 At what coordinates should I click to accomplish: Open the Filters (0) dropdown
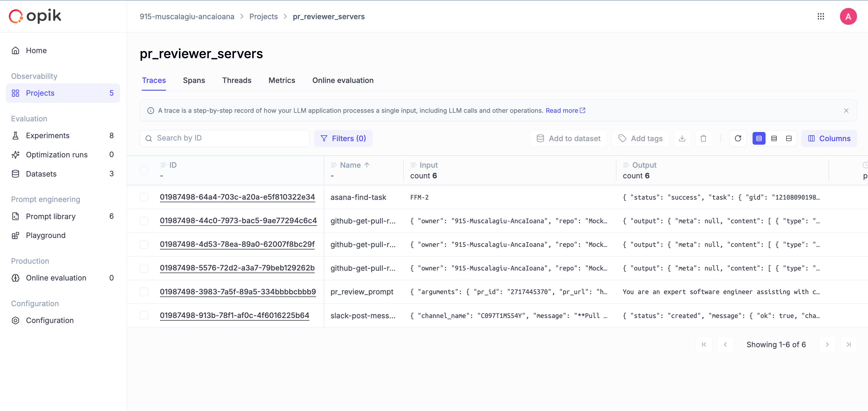343,138
